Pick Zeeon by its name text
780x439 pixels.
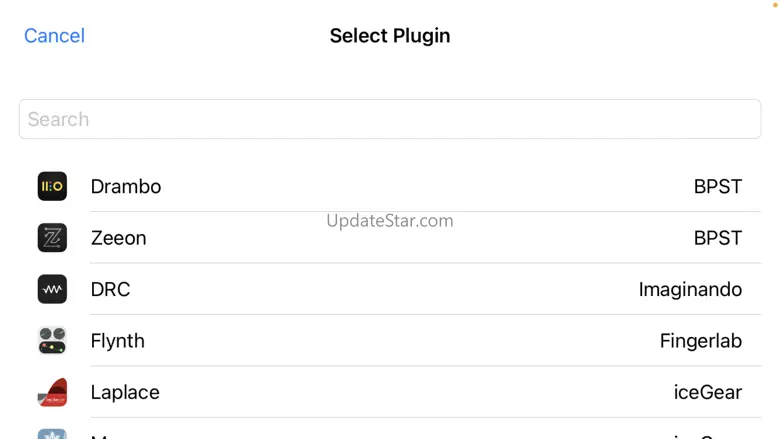(x=118, y=238)
